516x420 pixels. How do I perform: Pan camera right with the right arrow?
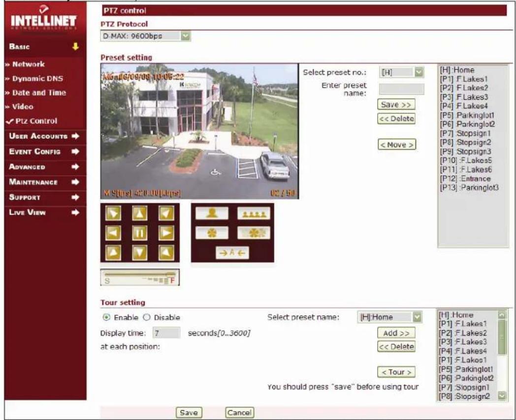click(166, 233)
